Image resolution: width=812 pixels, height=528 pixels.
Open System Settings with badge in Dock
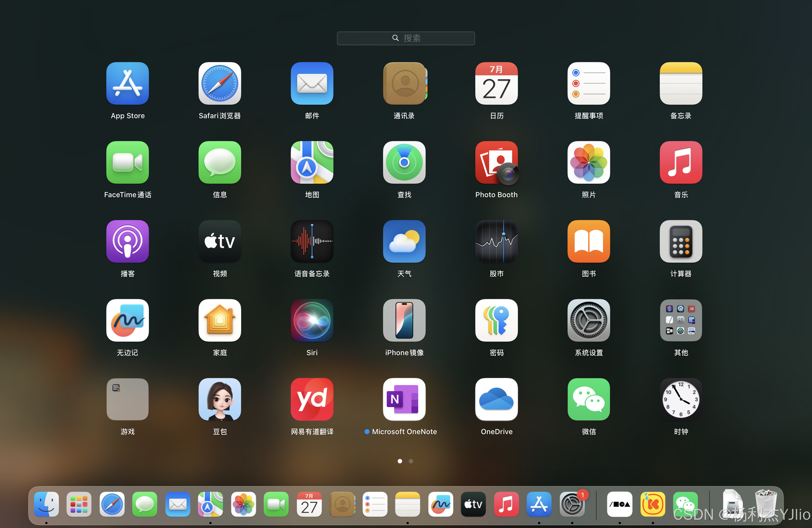click(572, 504)
